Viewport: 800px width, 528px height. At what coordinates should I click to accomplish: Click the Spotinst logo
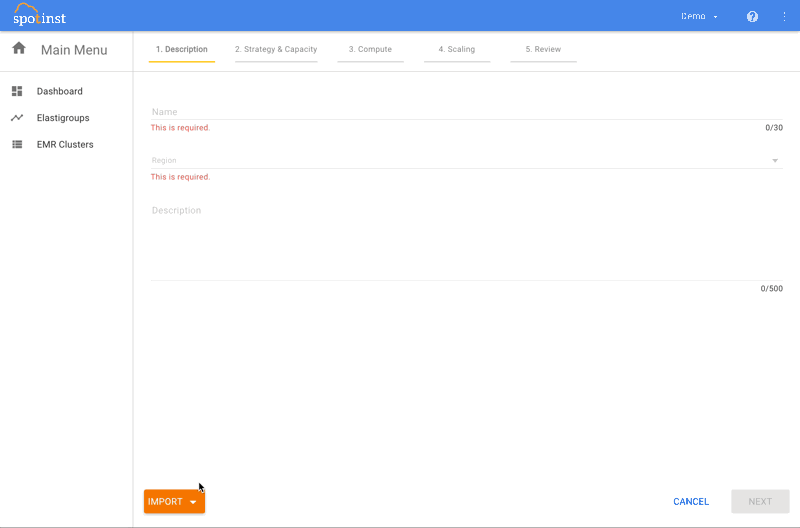40,15
